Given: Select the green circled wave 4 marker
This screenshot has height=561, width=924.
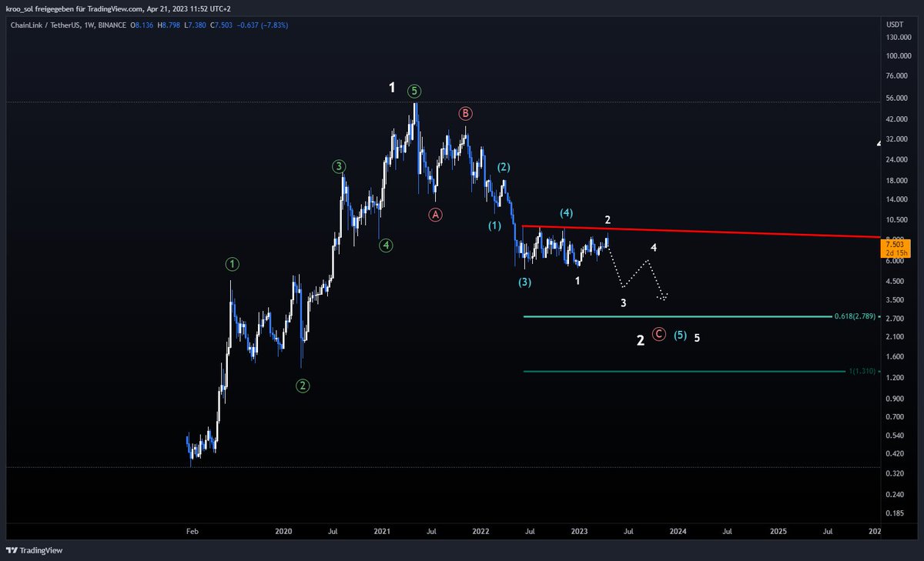Looking at the screenshot, I should click(387, 245).
